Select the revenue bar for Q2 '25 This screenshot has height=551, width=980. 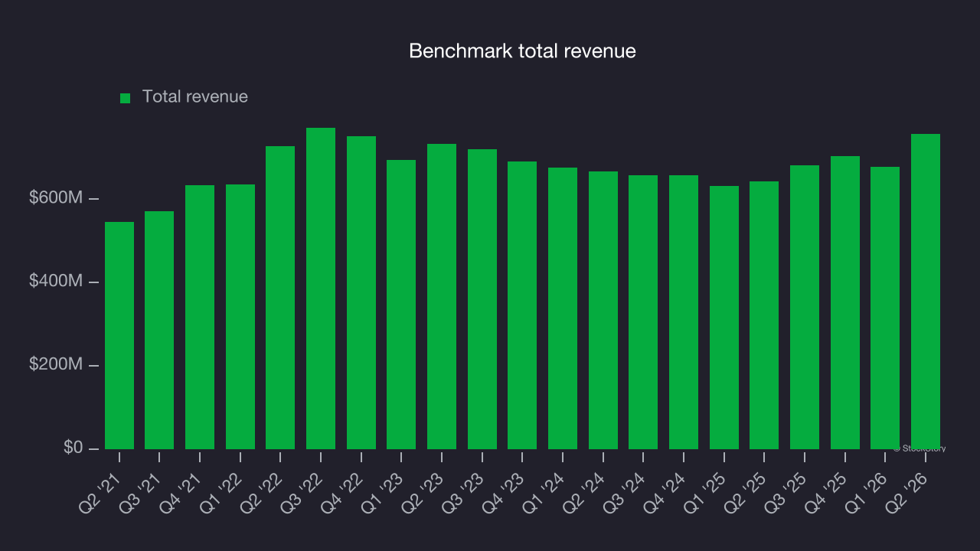coord(764,315)
